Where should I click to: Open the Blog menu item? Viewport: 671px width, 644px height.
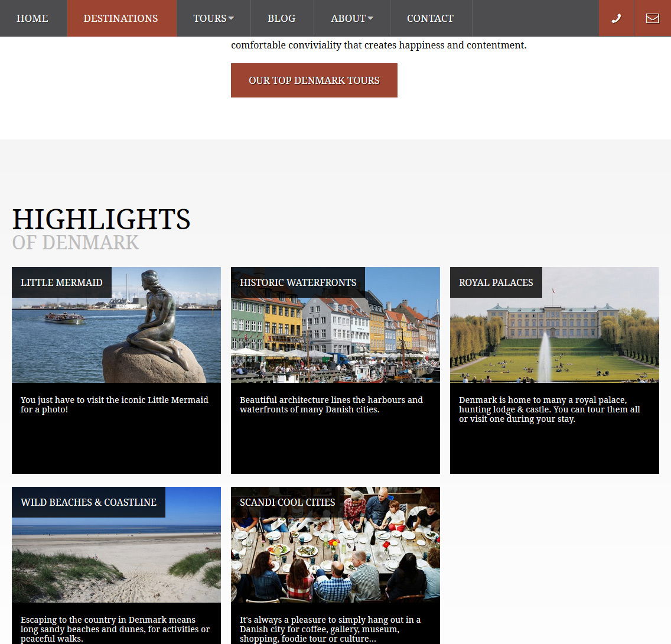click(282, 18)
